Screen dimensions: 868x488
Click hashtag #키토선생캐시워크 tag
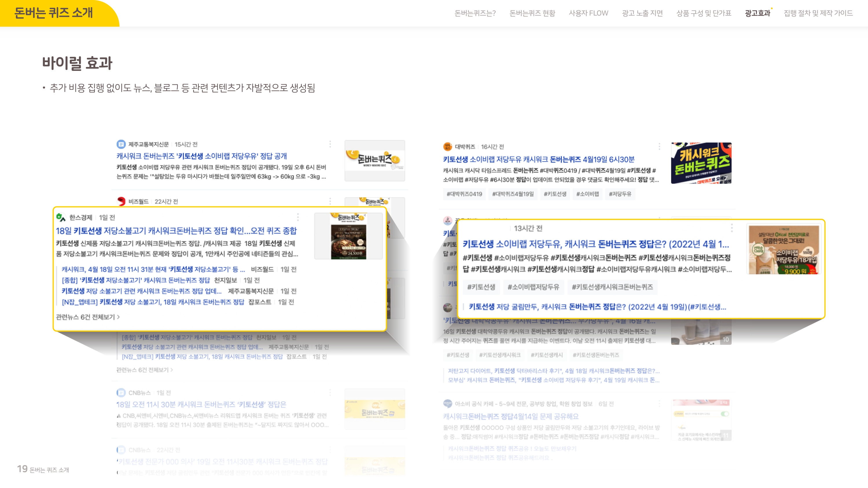(500, 355)
